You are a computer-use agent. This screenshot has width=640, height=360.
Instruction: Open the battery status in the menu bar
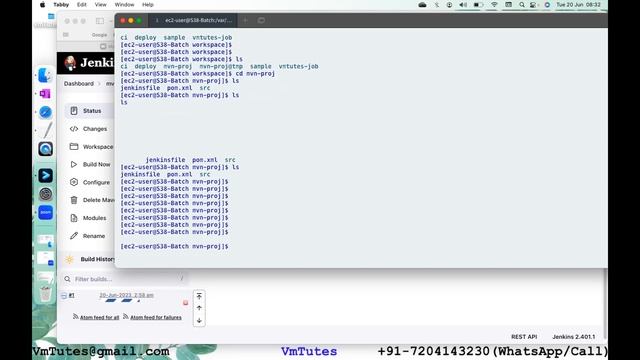(x=478, y=5)
